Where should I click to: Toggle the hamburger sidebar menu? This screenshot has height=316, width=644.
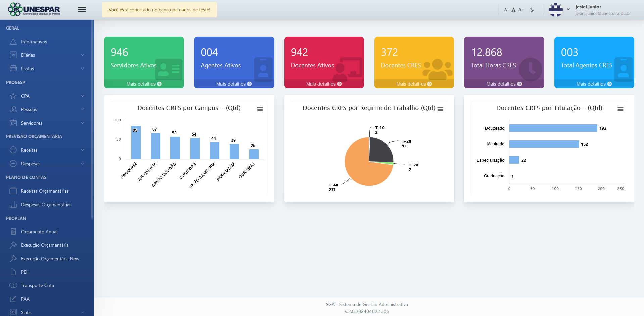point(82,9)
